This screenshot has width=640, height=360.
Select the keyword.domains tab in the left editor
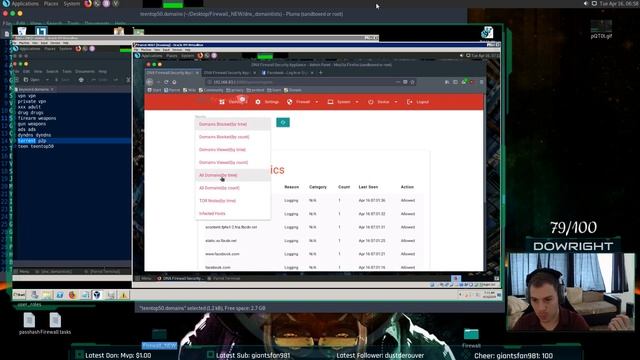point(34,89)
